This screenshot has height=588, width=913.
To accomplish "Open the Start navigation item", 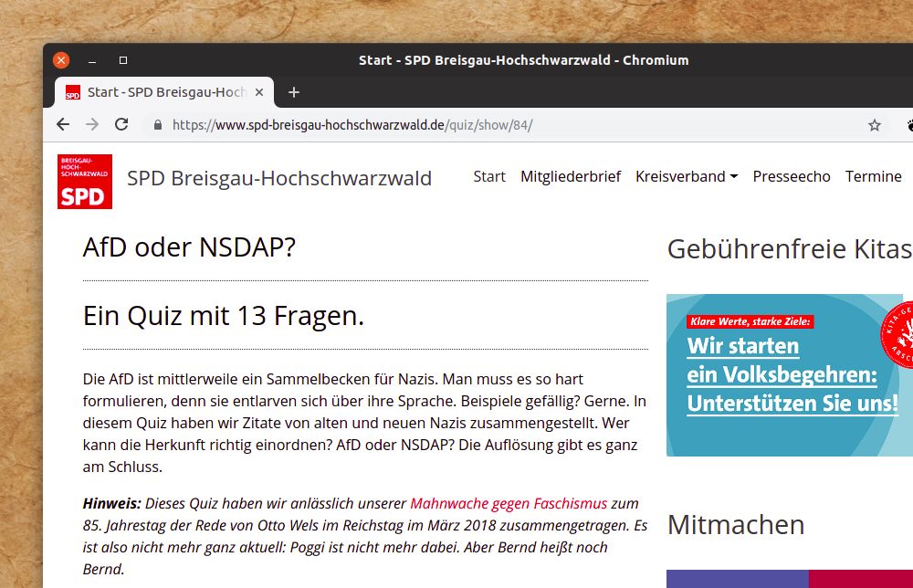I will [x=489, y=176].
